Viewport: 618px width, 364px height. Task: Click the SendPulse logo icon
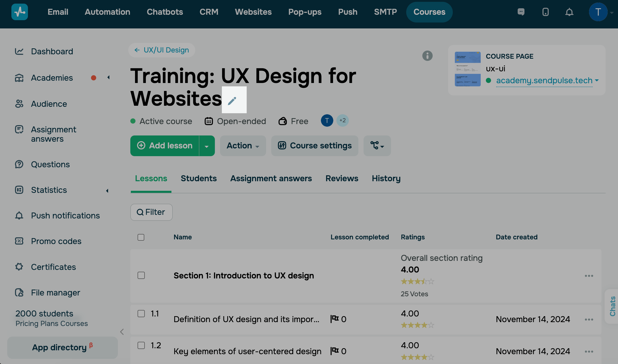20,12
